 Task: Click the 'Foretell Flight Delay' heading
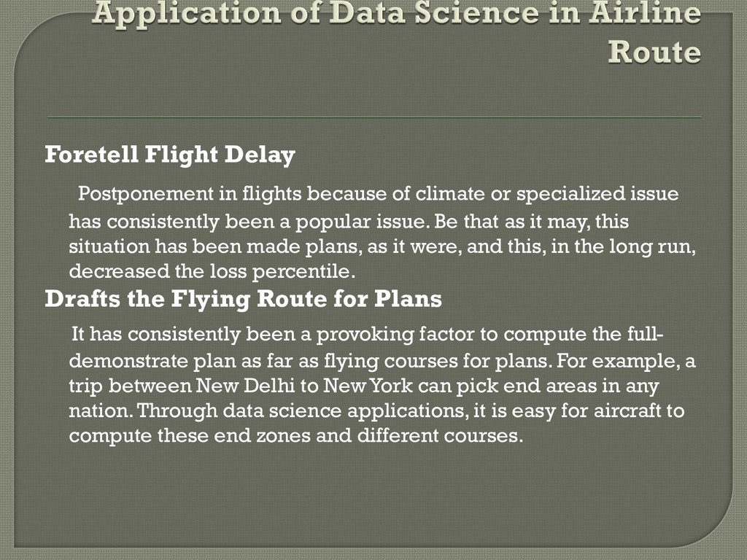coord(170,155)
